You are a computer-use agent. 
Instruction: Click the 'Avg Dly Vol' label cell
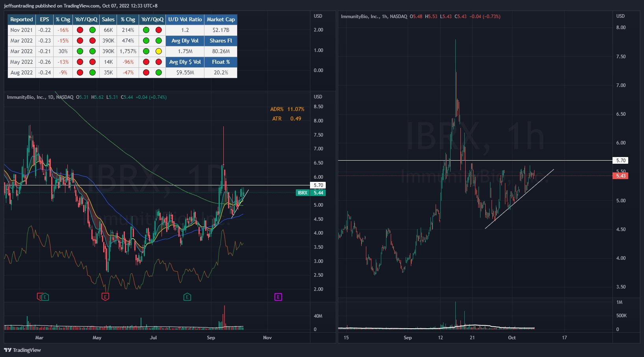click(x=185, y=41)
